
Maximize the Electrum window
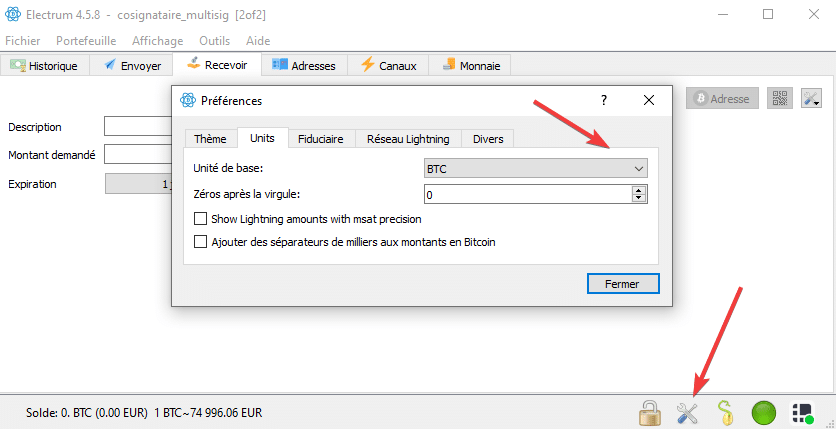tap(768, 14)
